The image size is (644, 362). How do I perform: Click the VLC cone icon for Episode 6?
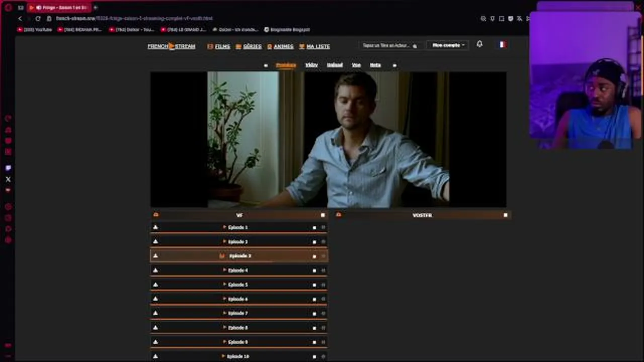click(155, 299)
